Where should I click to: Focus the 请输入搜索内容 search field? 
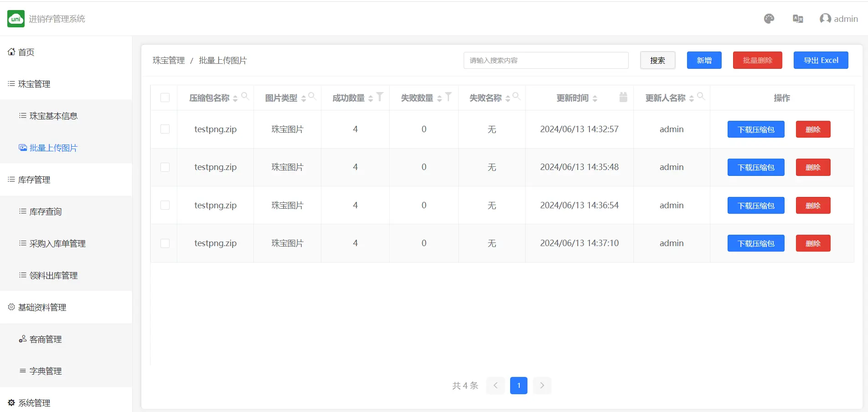pos(546,60)
